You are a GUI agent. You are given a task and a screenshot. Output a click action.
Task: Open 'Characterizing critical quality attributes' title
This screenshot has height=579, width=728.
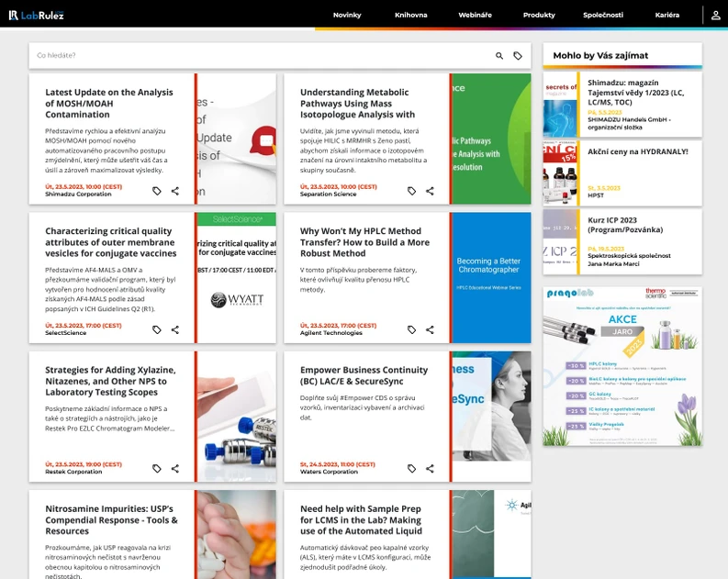pyautogui.click(x=111, y=242)
